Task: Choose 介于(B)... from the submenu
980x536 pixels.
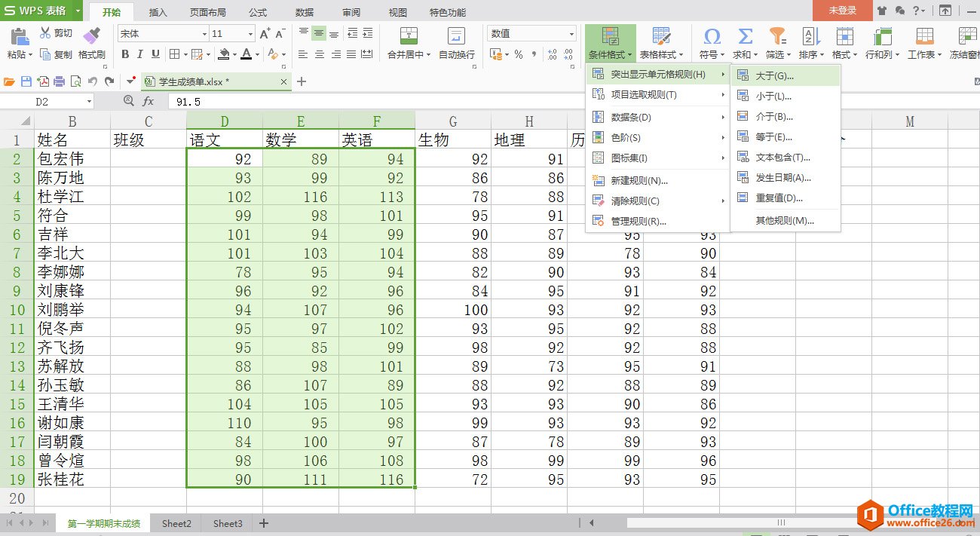Action: [x=786, y=116]
